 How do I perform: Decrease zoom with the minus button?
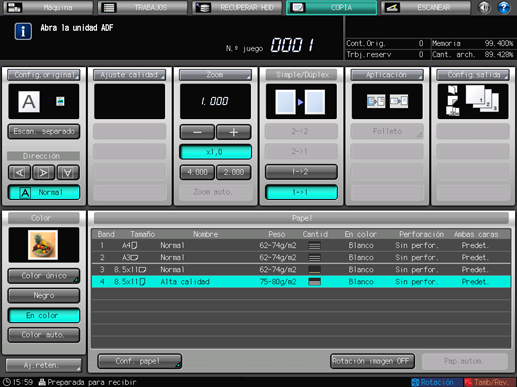pos(197,132)
